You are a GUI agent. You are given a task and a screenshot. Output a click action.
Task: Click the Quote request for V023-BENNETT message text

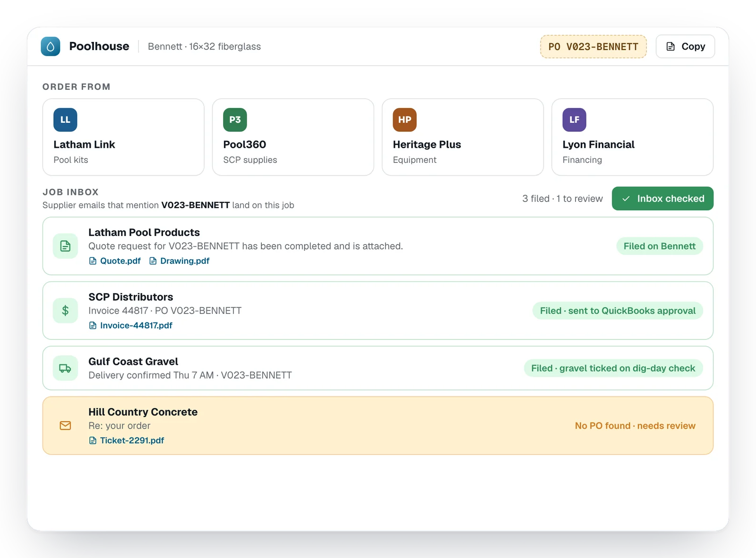(246, 246)
